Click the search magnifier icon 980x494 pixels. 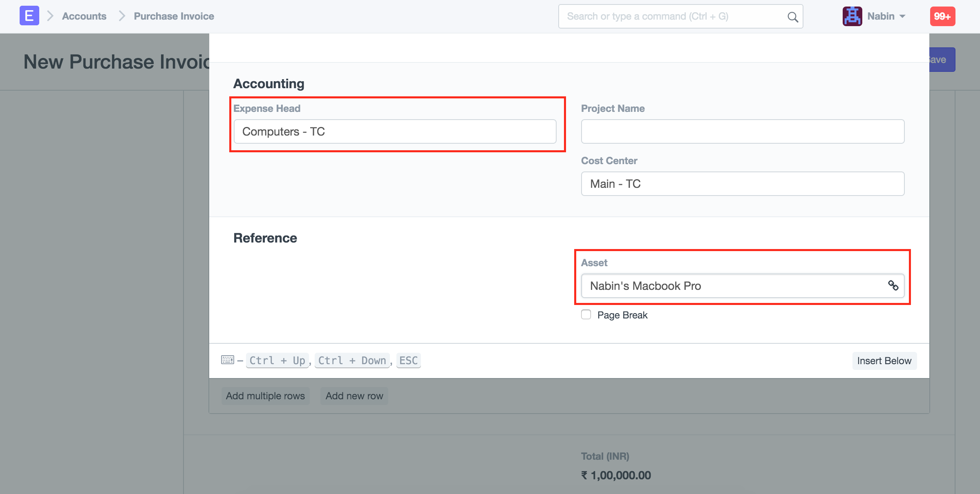(x=792, y=17)
